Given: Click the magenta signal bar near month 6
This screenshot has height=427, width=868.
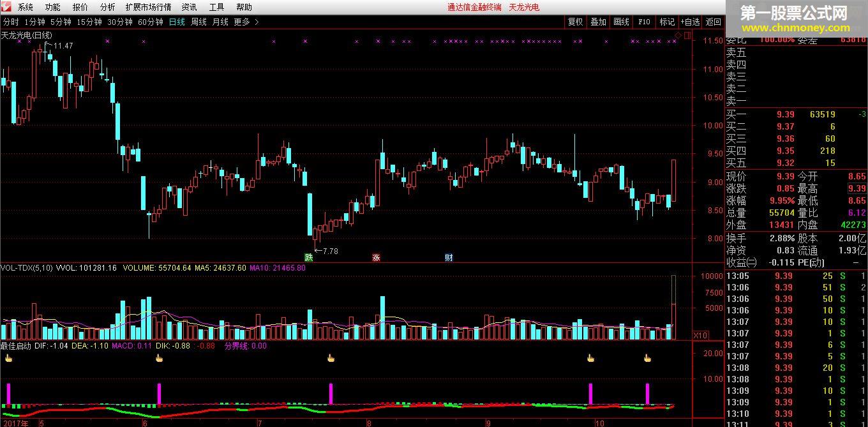Looking at the screenshot, I should tap(159, 394).
